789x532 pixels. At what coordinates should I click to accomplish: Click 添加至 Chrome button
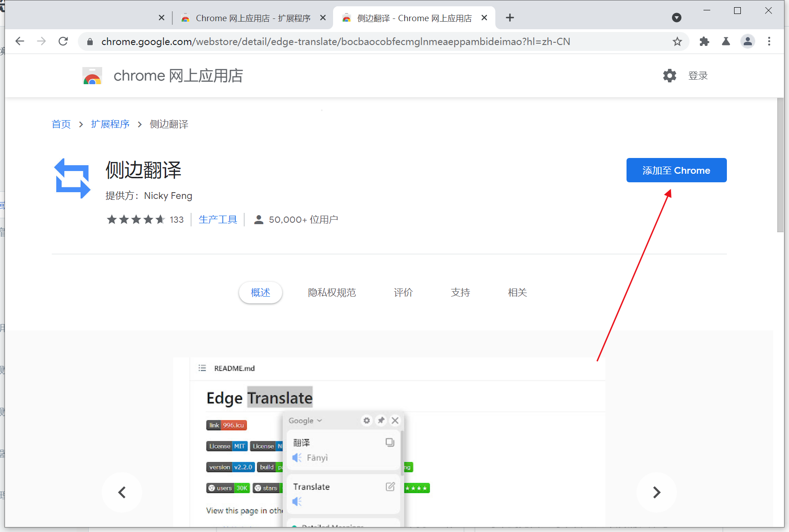[676, 170]
